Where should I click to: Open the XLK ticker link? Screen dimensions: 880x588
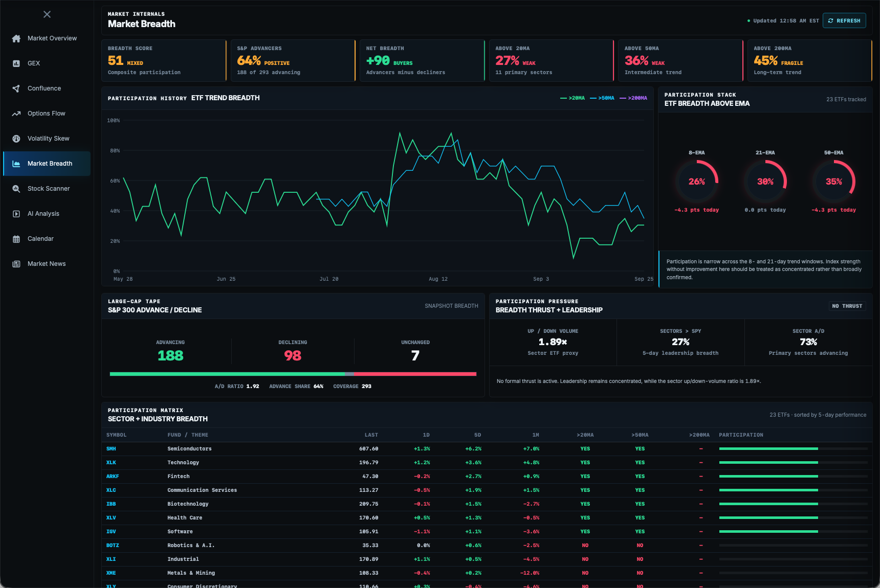coord(111,463)
